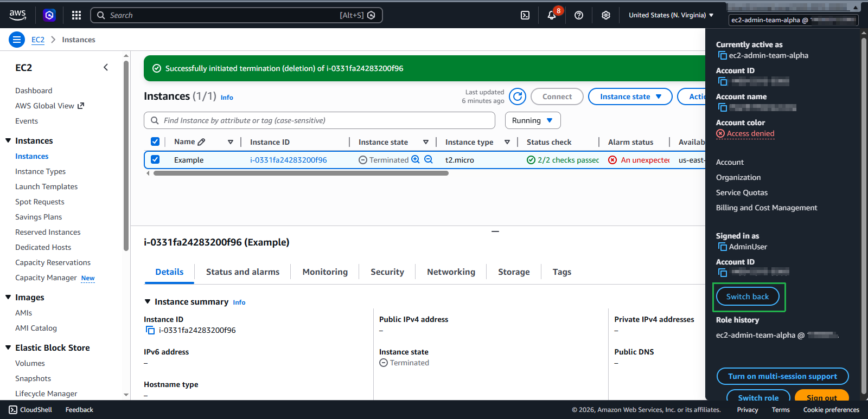Collapse the Elastic Block Store section
This screenshot has width=868, height=419.
coord(8,347)
